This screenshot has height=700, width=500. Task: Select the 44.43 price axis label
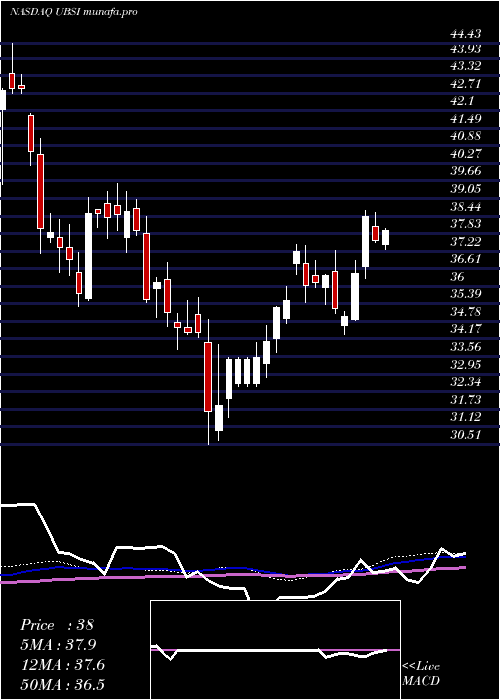click(466, 33)
